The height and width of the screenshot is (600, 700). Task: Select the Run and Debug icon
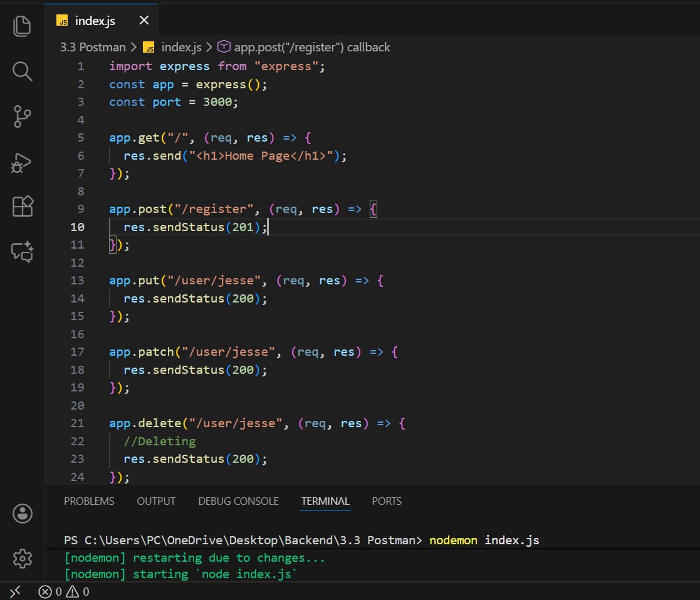click(x=21, y=162)
